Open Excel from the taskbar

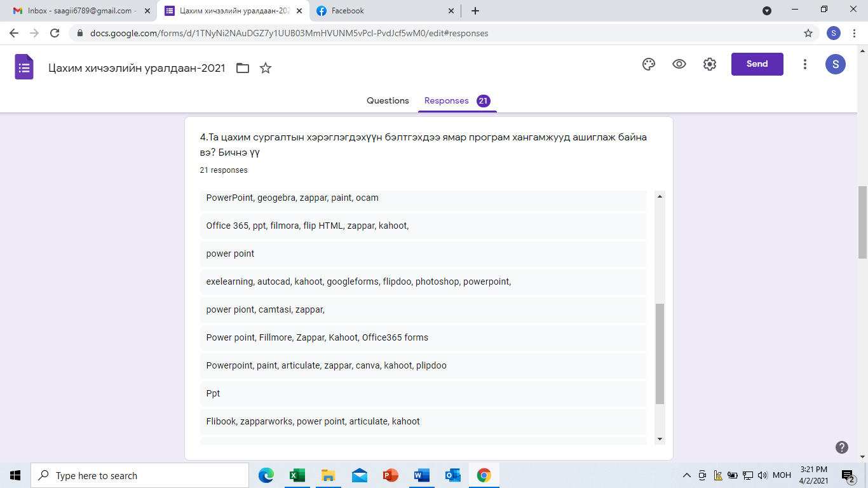[x=297, y=475]
